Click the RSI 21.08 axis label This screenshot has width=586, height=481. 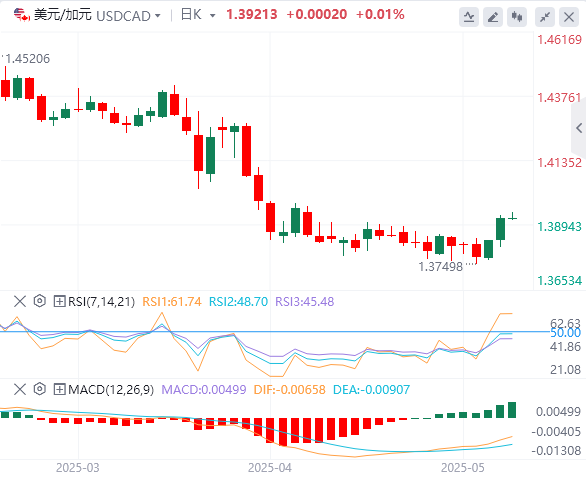(x=566, y=370)
